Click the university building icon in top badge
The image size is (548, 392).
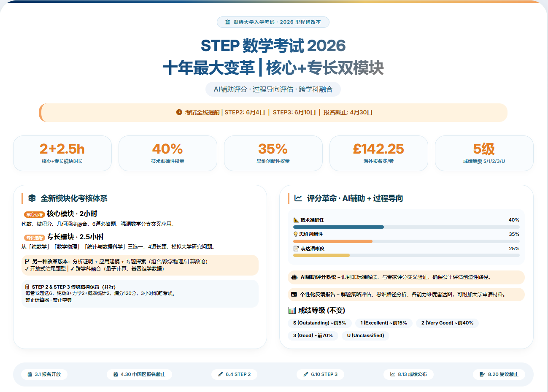(x=228, y=22)
